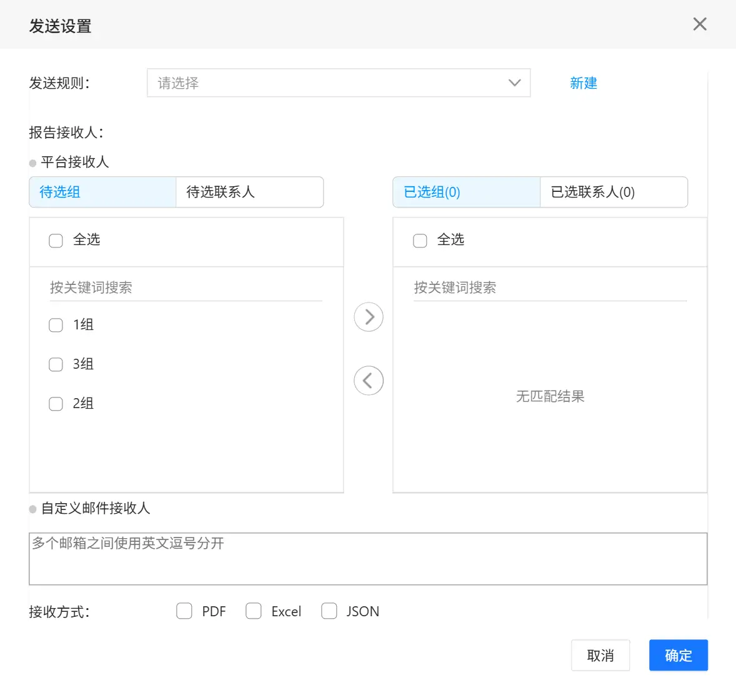Switch to 已选联系人(0) tab

[613, 192]
